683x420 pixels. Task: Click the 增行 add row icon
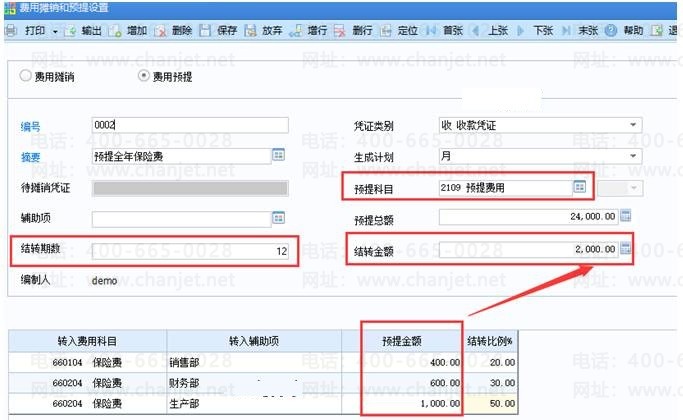click(295, 30)
